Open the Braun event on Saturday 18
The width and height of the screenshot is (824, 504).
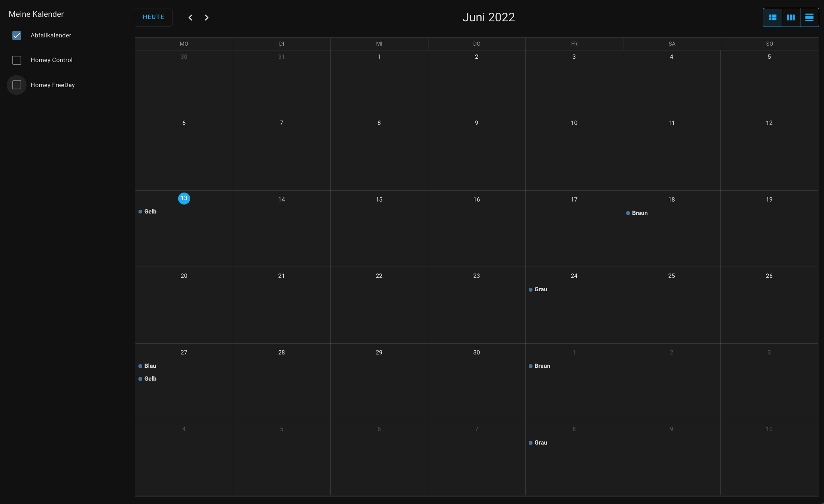tap(639, 213)
